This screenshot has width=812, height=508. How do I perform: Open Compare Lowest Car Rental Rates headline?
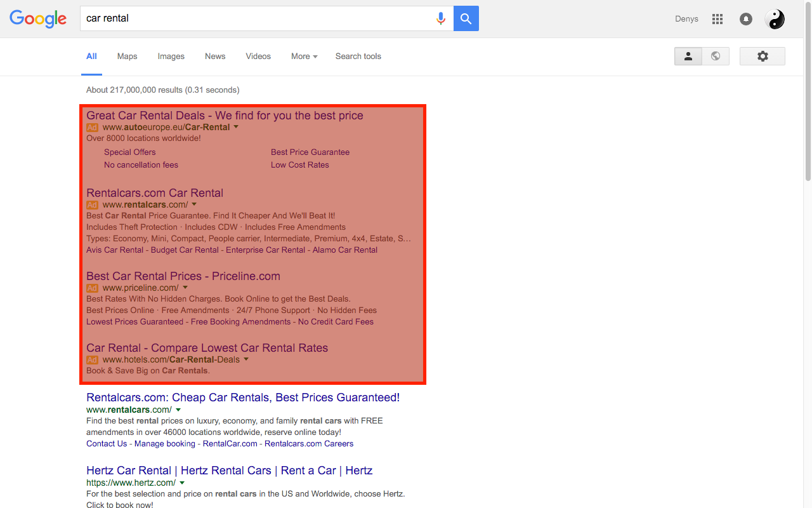tap(207, 348)
